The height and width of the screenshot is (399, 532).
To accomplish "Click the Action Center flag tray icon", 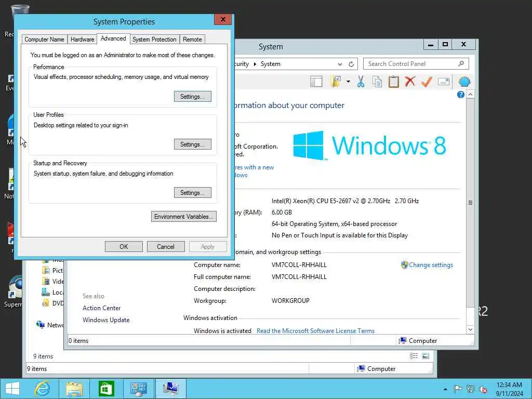I will coord(458,389).
